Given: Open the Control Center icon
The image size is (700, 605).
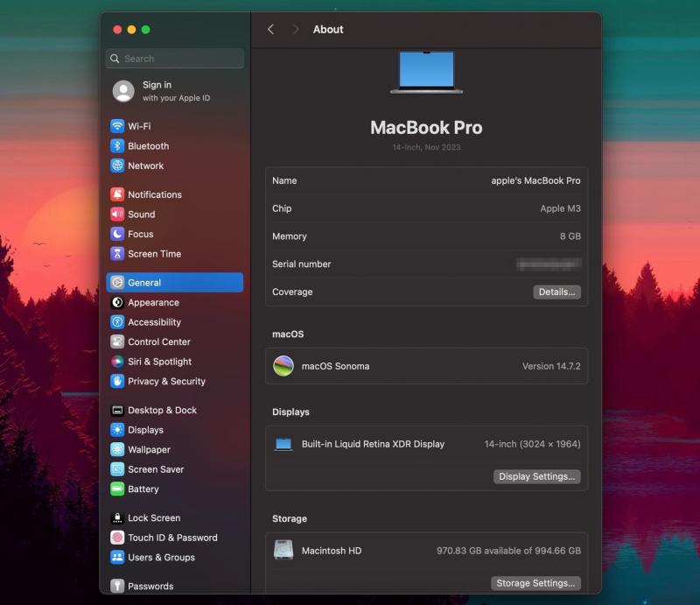Looking at the screenshot, I should 117,341.
